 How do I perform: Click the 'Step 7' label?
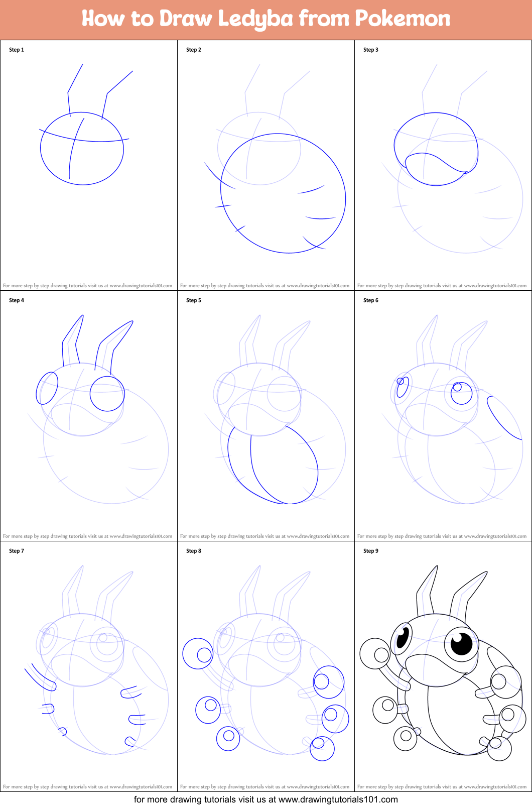pos(17,551)
